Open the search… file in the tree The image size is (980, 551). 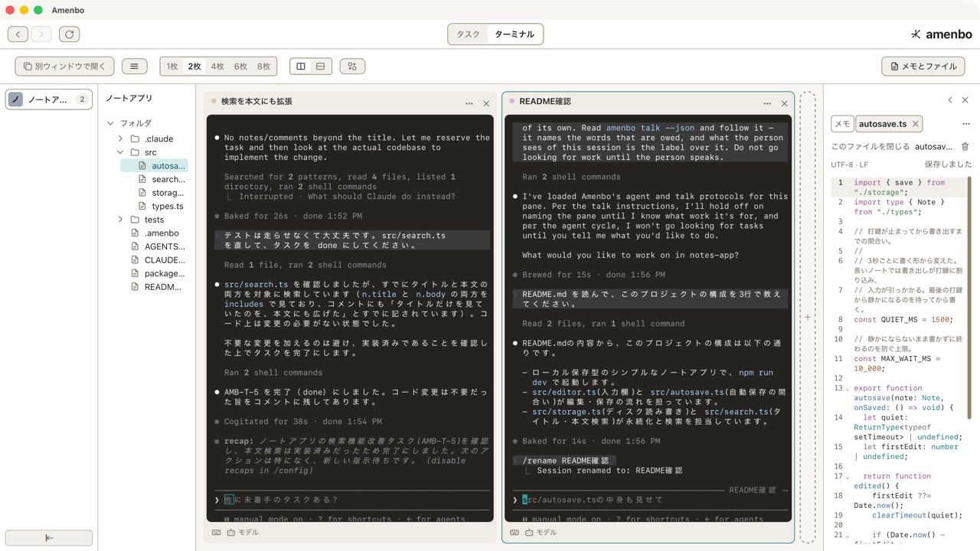tap(154, 179)
